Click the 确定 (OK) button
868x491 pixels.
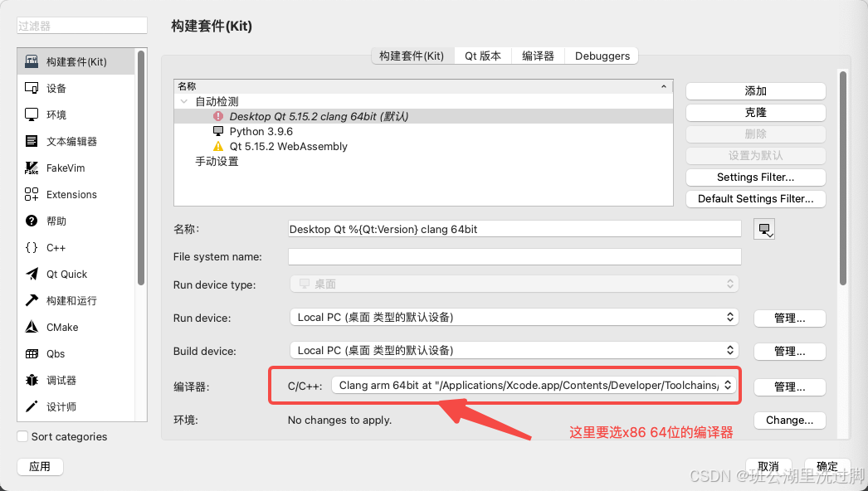pos(827,467)
